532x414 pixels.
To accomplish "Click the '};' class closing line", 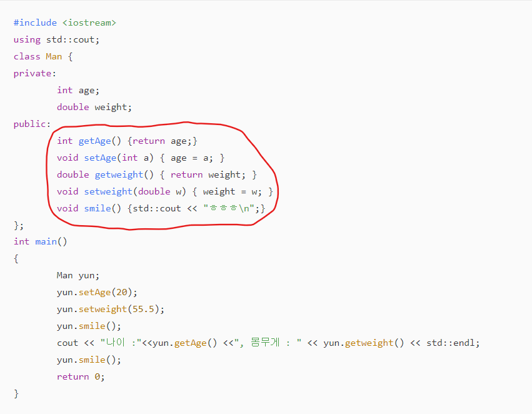I will click(x=19, y=225).
